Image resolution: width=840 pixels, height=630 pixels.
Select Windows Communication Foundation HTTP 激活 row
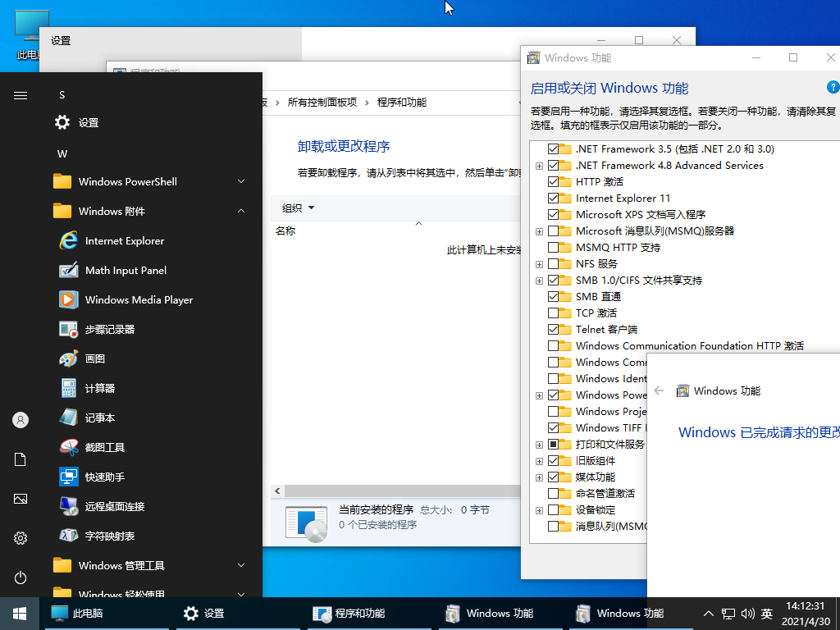(x=689, y=345)
